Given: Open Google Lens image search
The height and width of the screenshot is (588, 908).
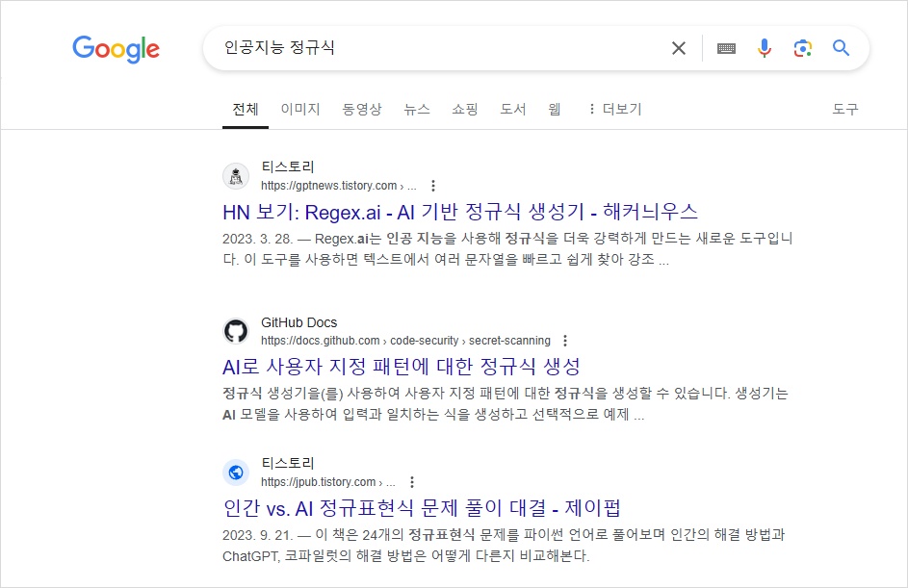Looking at the screenshot, I should point(803,48).
